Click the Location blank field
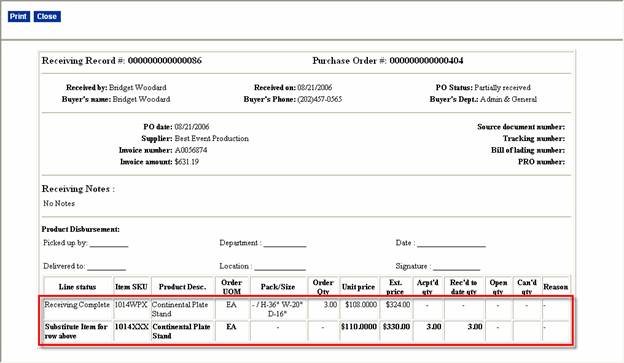 click(280, 267)
